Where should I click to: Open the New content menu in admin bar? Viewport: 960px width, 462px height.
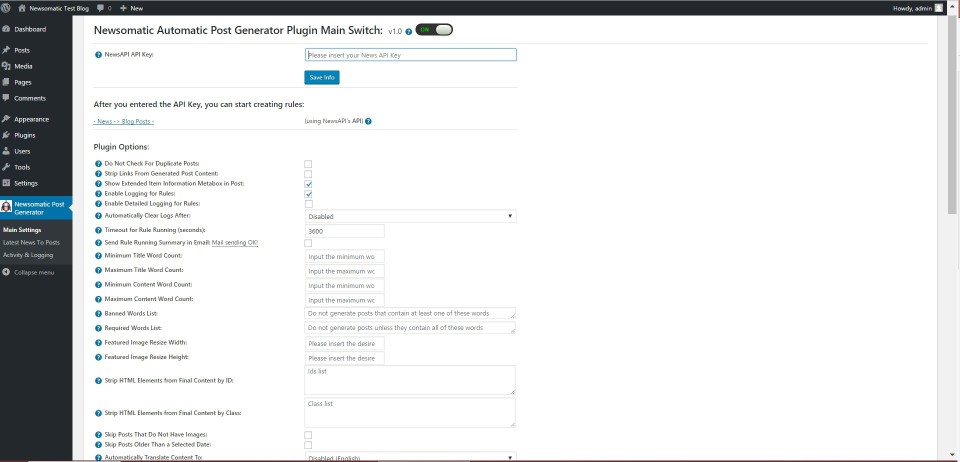(130, 8)
